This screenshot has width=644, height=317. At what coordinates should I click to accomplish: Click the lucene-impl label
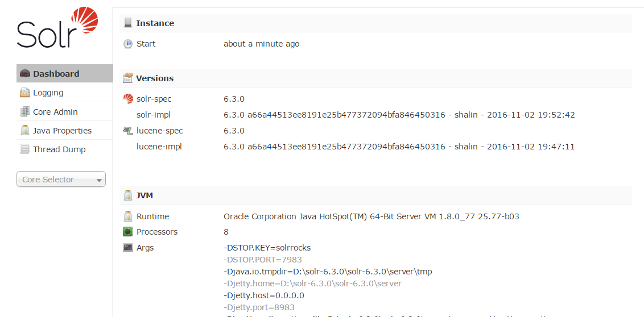coord(159,147)
